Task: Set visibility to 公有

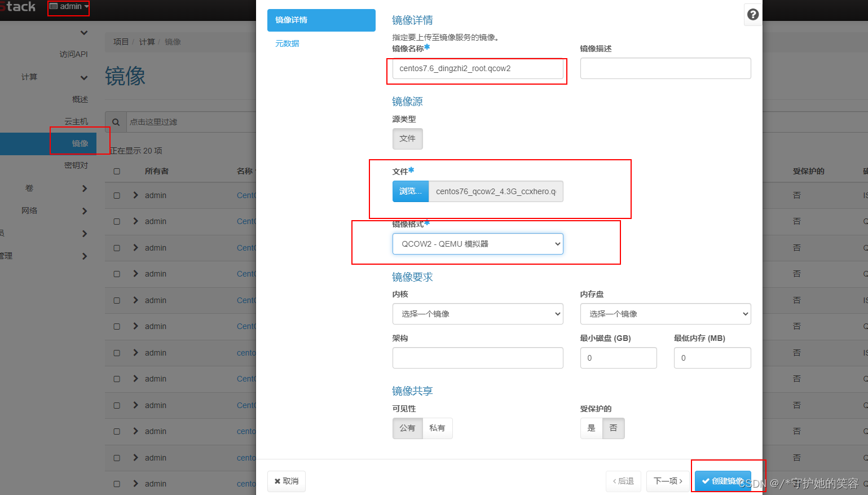Action: pyautogui.click(x=407, y=428)
